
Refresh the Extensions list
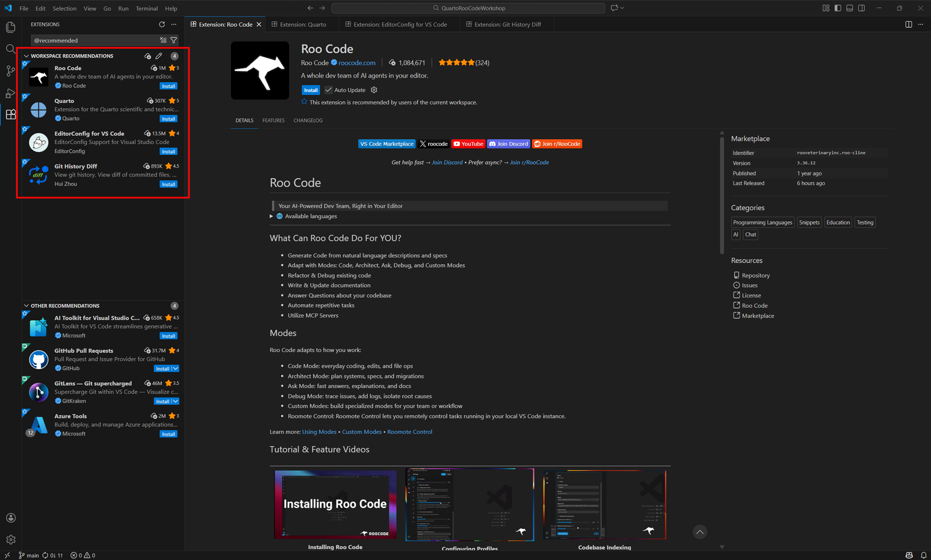(162, 24)
